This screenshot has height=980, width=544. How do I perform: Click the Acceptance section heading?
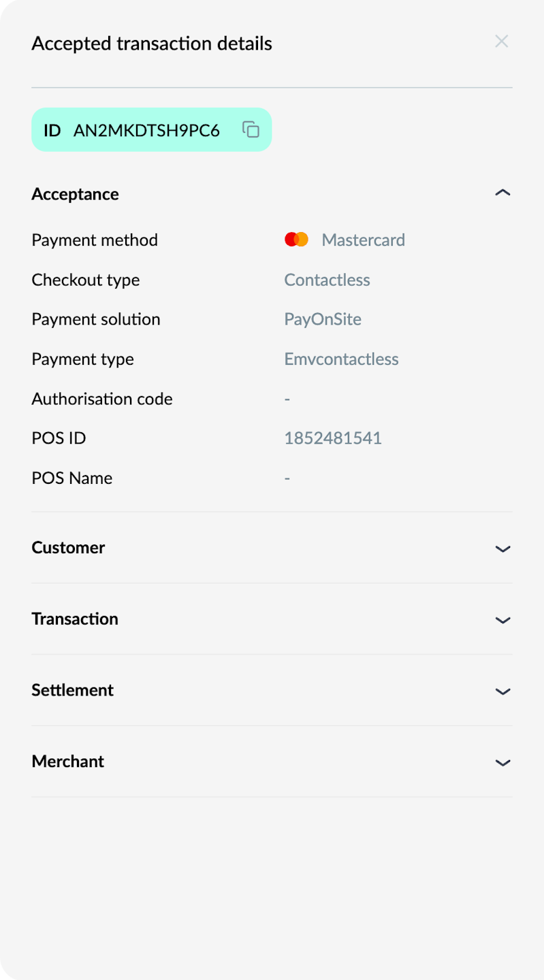tap(75, 194)
